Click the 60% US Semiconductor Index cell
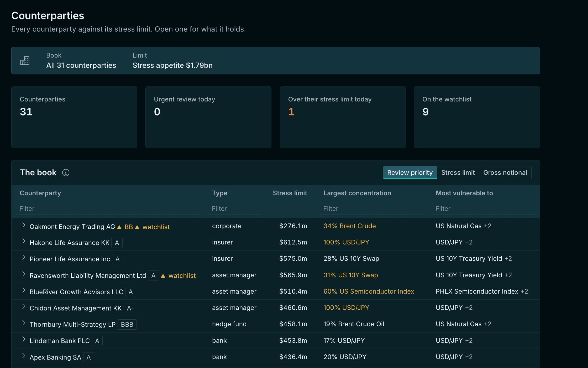Viewport: 588px width, 368px height. (369, 292)
